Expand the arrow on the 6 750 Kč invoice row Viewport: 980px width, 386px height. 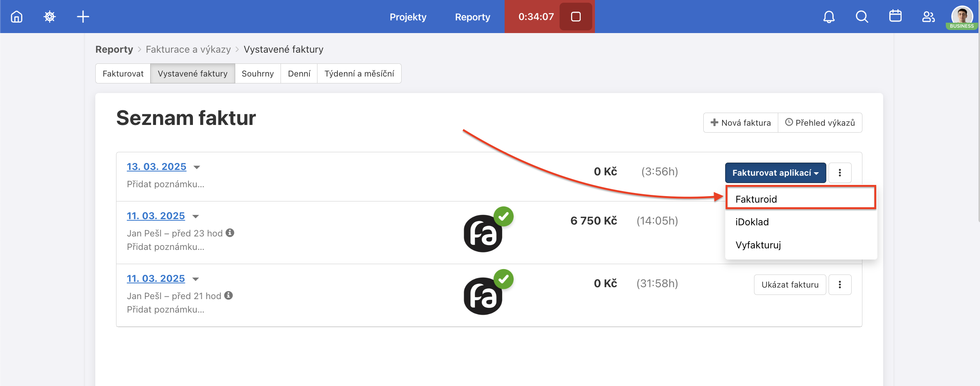(196, 216)
